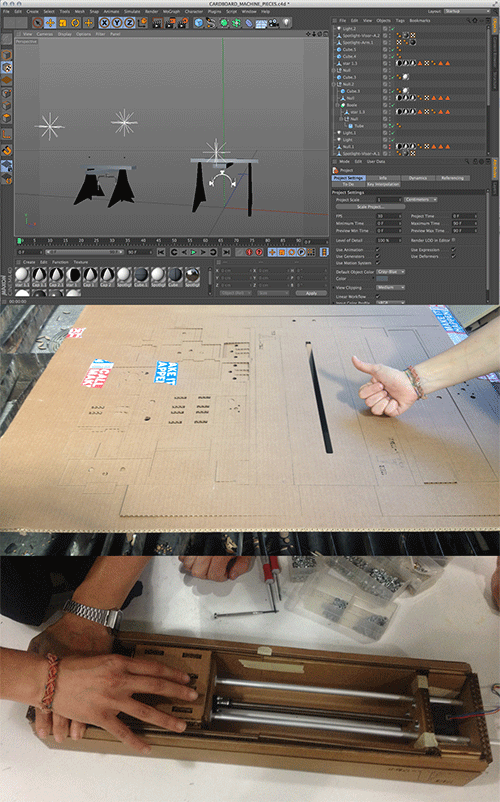Switch to the Referencing tab
This screenshot has height=802, width=500.
pos(452,178)
